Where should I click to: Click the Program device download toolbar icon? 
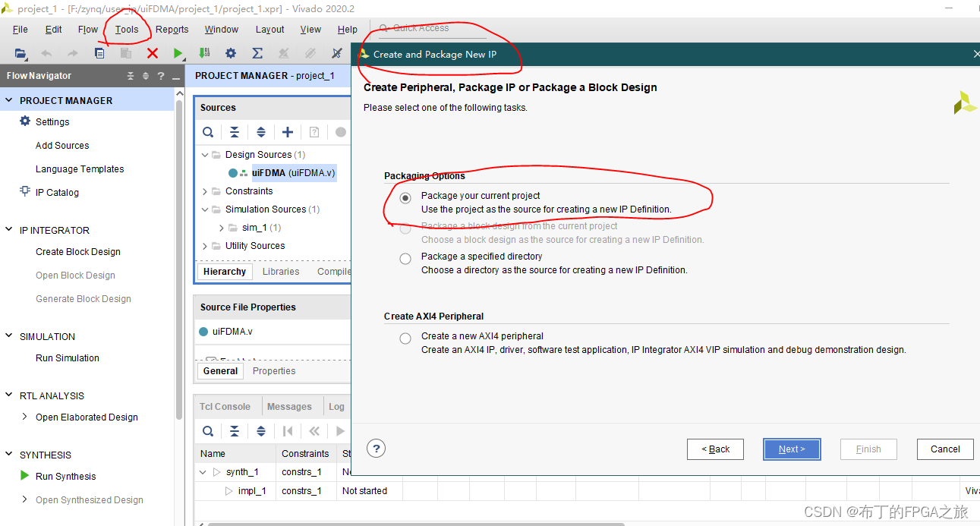(x=204, y=53)
